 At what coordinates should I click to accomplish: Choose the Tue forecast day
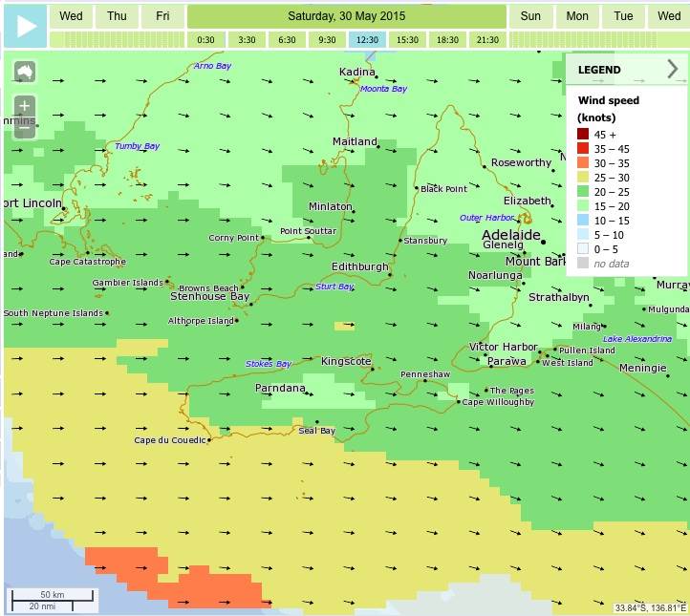(623, 16)
